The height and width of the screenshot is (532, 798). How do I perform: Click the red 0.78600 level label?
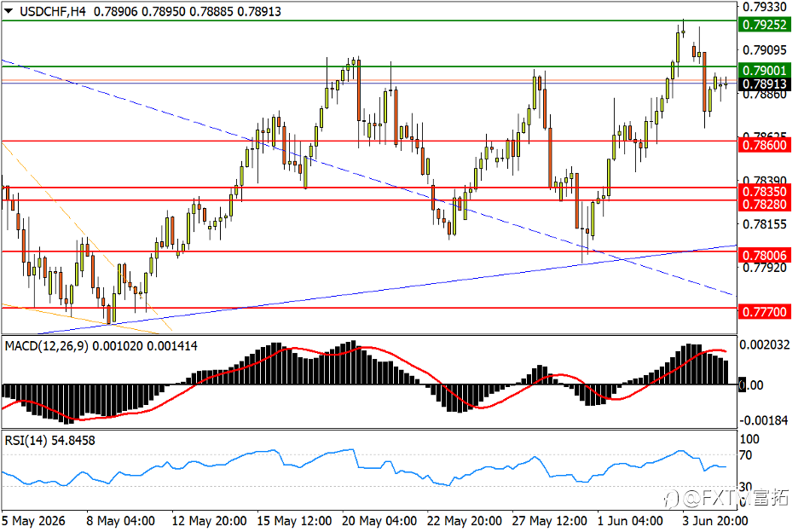point(765,145)
